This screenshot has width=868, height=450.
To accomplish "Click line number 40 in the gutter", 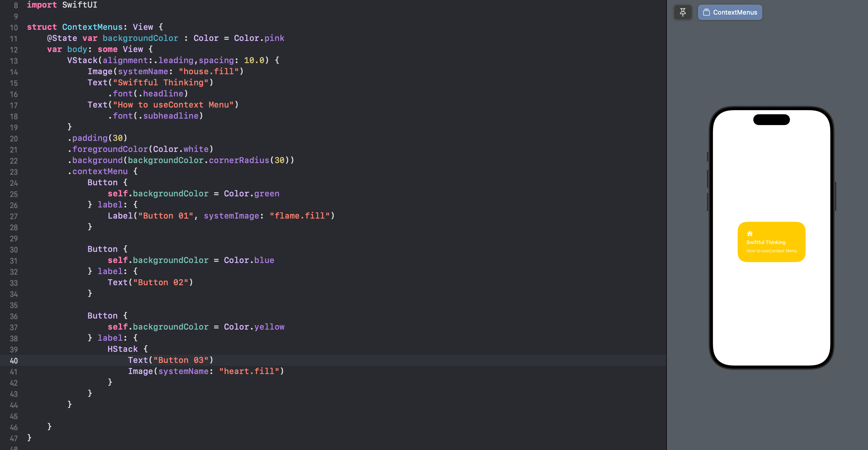I will pyautogui.click(x=14, y=361).
